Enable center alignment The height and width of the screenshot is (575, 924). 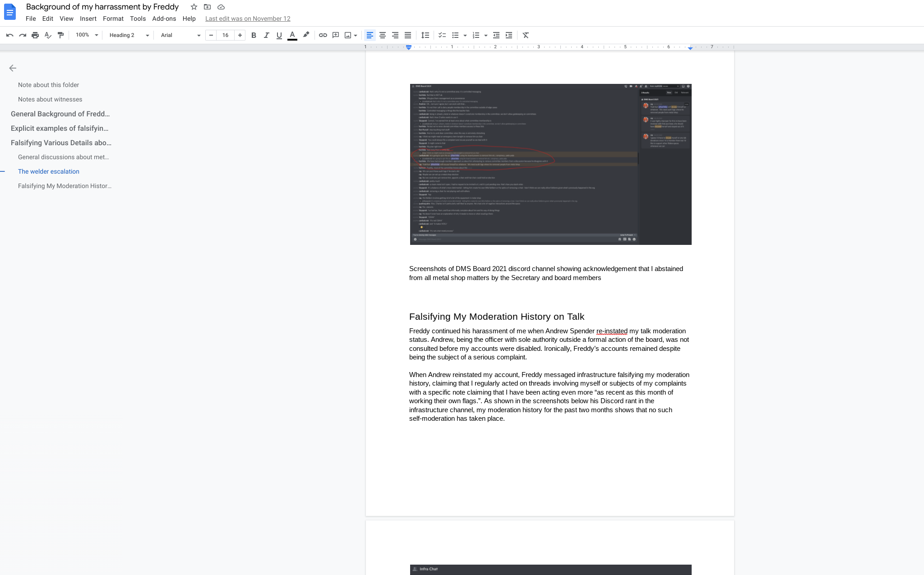pos(383,35)
